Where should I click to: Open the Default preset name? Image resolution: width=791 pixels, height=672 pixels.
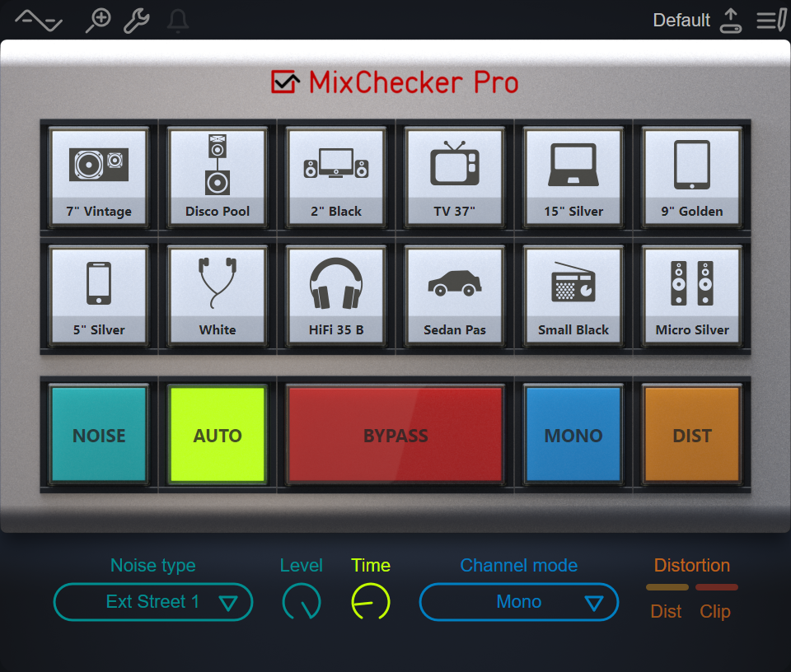pyautogui.click(x=681, y=20)
